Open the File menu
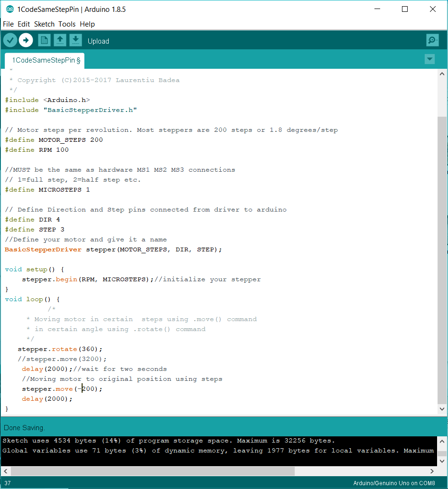Screen dimensions: 448x489 click(x=8, y=24)
